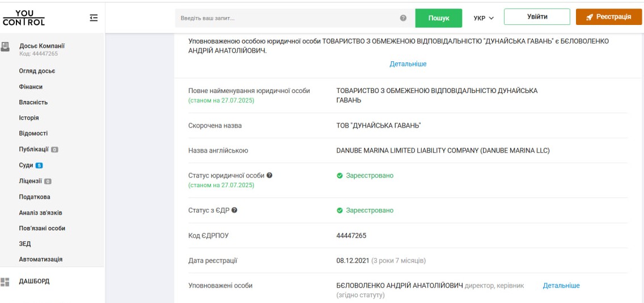Click the label Скорочена назва
This screenshot has height=303, width=644.
215,125
